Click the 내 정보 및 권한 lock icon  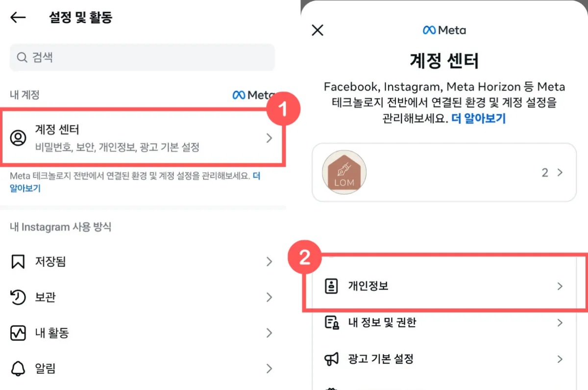332,323
